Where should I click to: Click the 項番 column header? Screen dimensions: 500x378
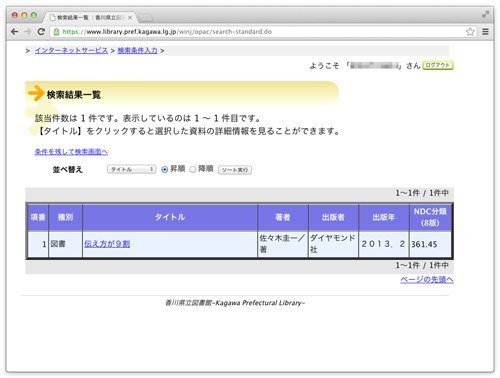point(38,217)
